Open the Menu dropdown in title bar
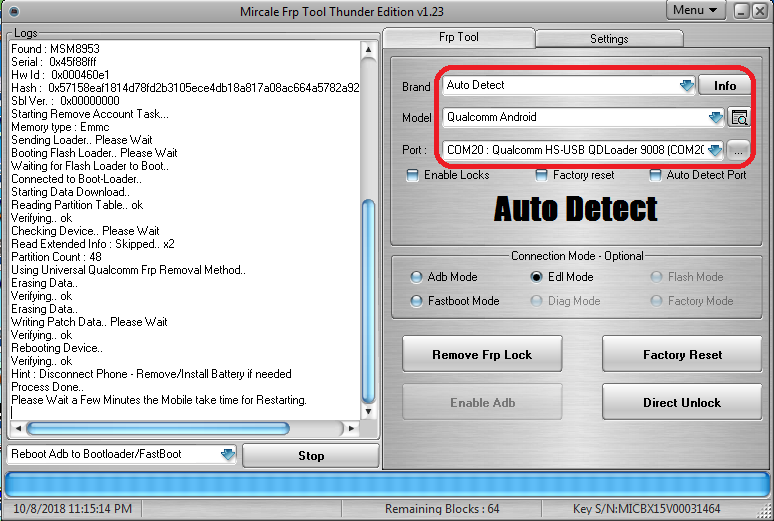This screenshot has width=774, height=521. tap(695, 10)
